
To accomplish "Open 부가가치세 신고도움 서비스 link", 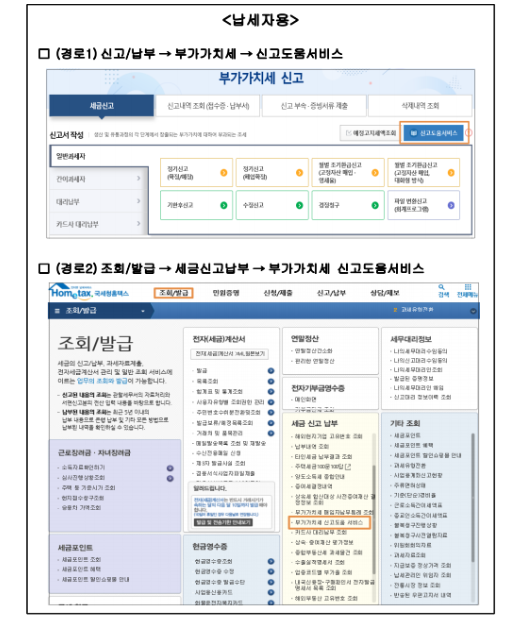I will 329,522.
